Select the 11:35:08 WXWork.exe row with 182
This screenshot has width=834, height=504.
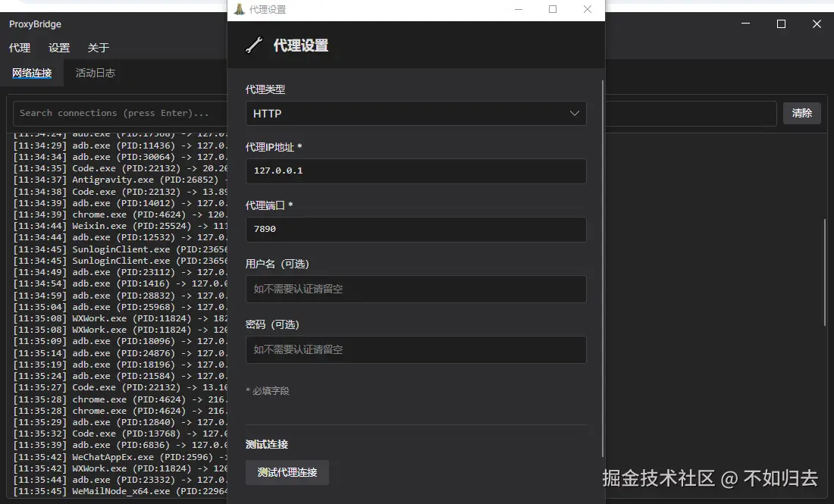tap(121, 318)
